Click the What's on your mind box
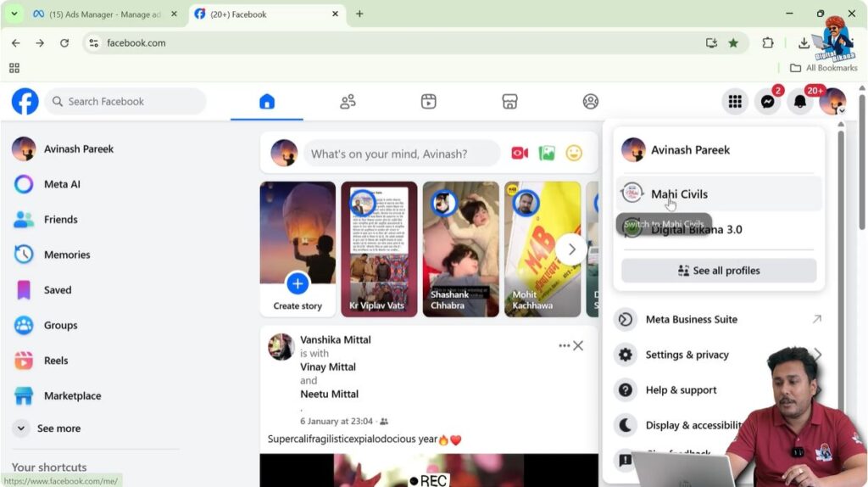 click(402, 154)
